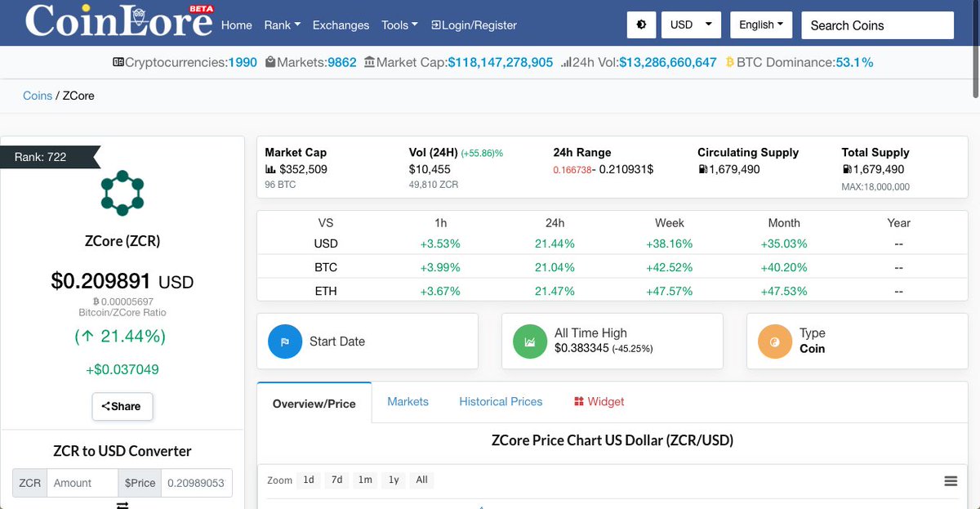Set chart zoom to All
The height and width of the screenshot is (509, 980).
point(421,480)
